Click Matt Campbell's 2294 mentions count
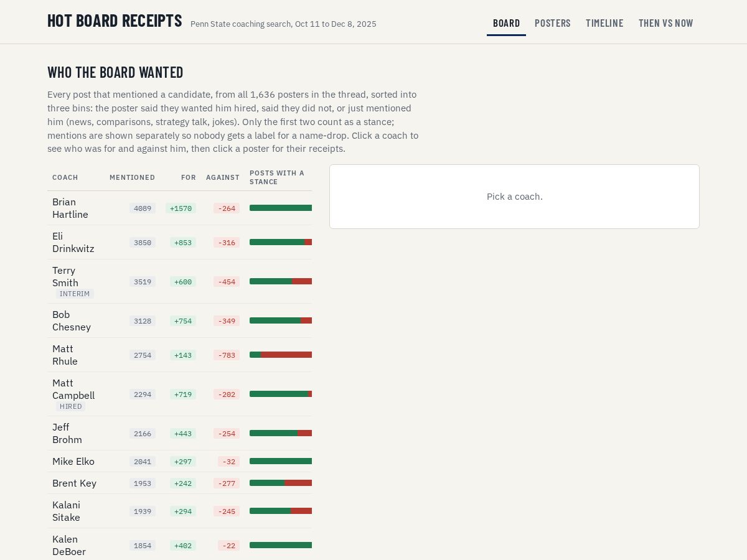Image resolution: width=747 pixels, height=560 pixels. coord(143,394)
